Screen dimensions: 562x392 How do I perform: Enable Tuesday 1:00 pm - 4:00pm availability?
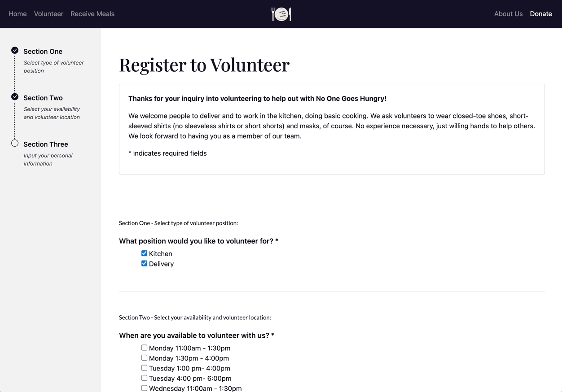[x=144, y=368]
